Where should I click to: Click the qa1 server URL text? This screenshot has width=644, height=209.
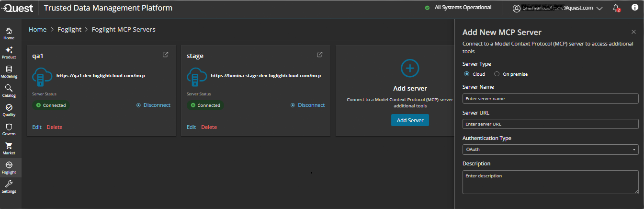(x=101, y=76)
